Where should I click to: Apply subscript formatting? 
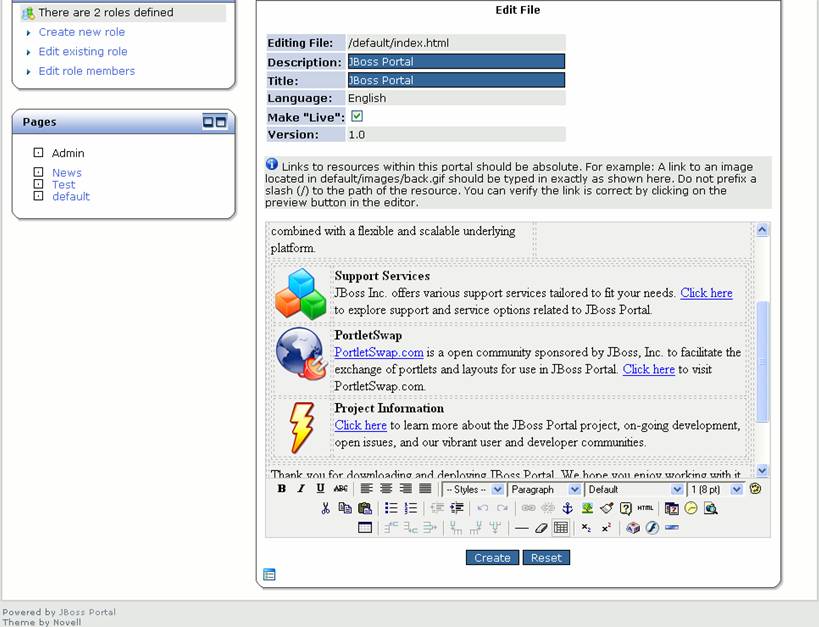coord(587,528)
